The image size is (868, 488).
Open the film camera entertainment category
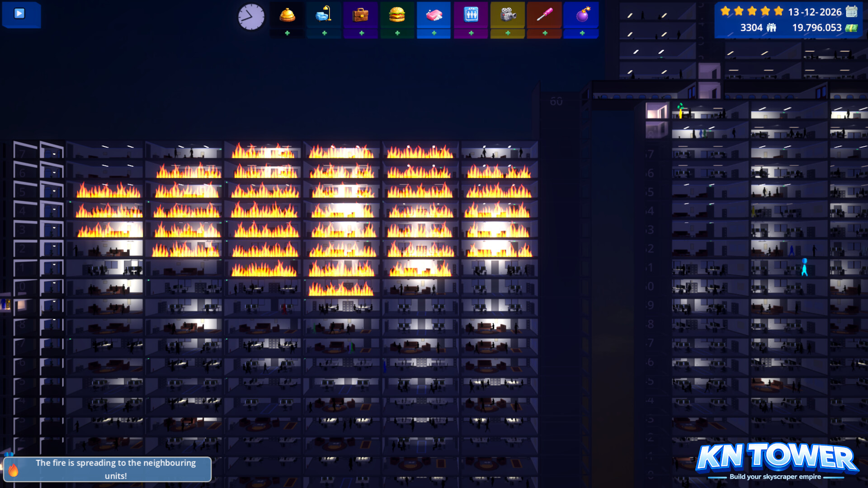(x=508, y=15)
